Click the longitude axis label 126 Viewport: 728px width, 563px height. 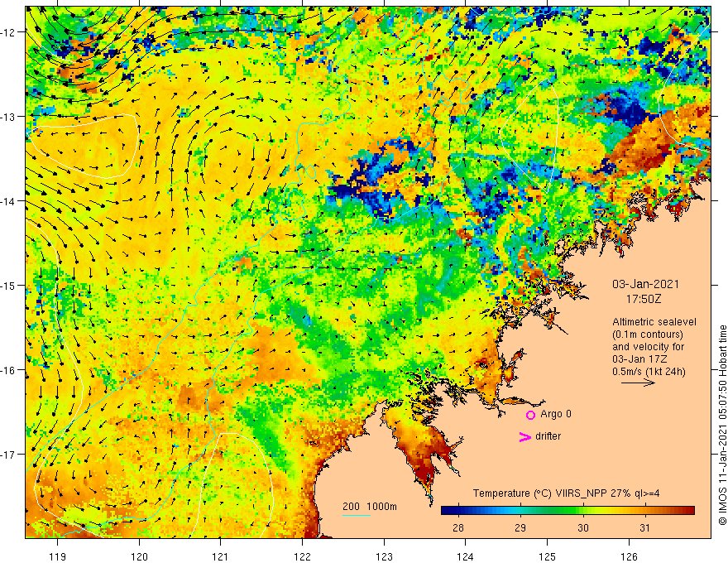coord(629,556)
